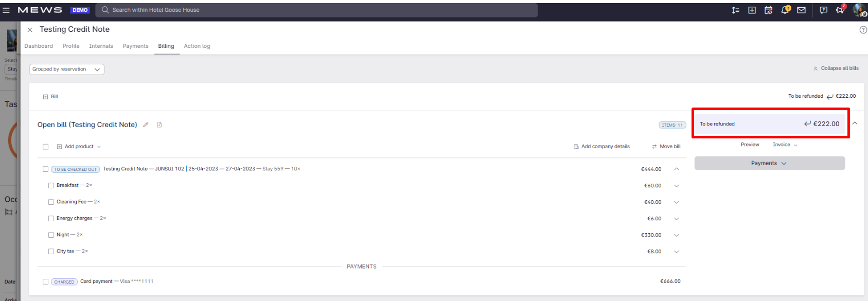Viewport: 868px width, 301px height.
Task: Click the TO BE CHECKED OUT status tag
Action: pos(75,169)
